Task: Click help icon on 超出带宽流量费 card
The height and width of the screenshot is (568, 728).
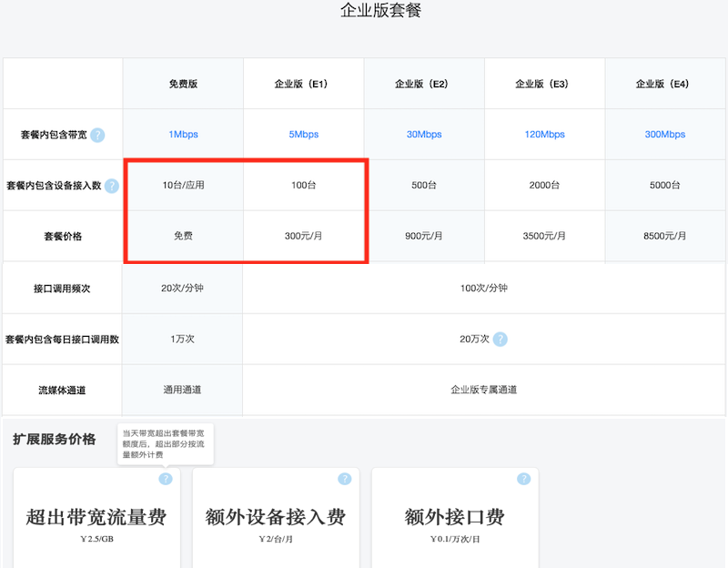Action: (x=166, y=479)
